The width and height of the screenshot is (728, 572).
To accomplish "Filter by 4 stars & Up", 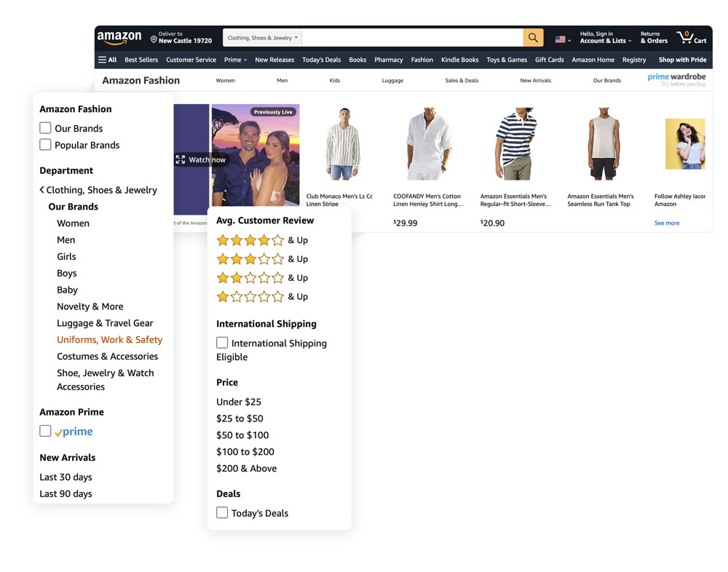I will click(250, 240).
